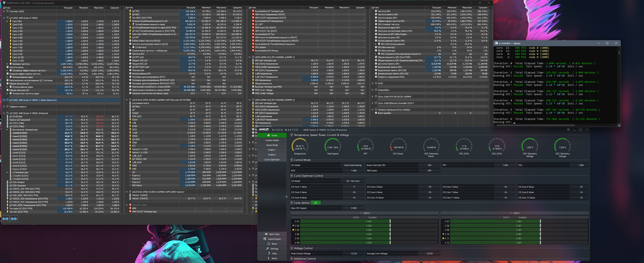The width and height of the screenshot is (644, 263).
Task: Toggle the star marker on core C 03
Action: (293, 230)
